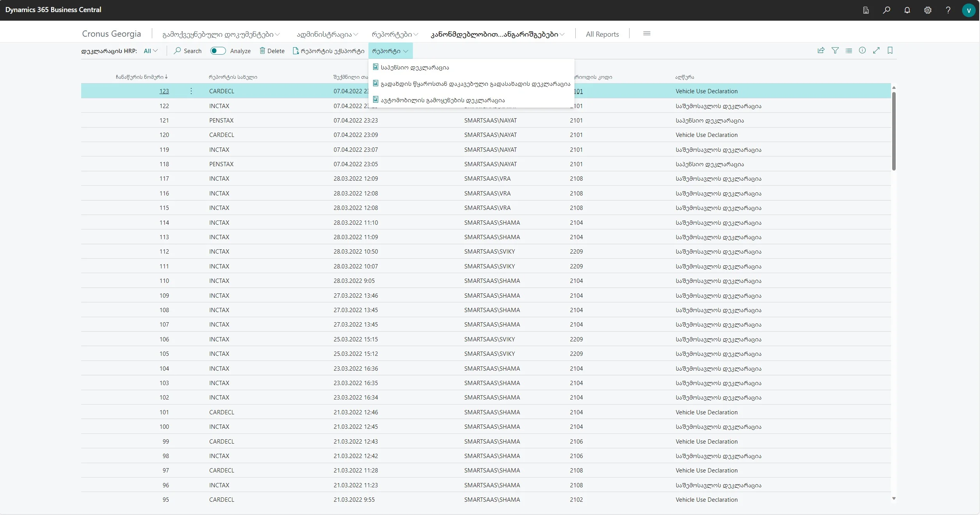
Task: Select ავტომობილის გამოყენების დეკლარაცია menu entry
Action: (443, 100)
